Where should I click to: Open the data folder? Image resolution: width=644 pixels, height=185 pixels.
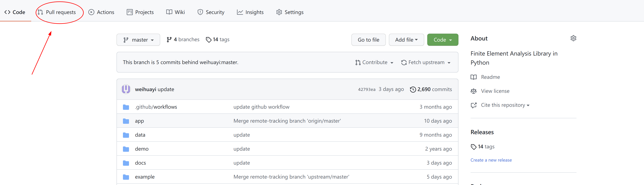pos(140,135)
